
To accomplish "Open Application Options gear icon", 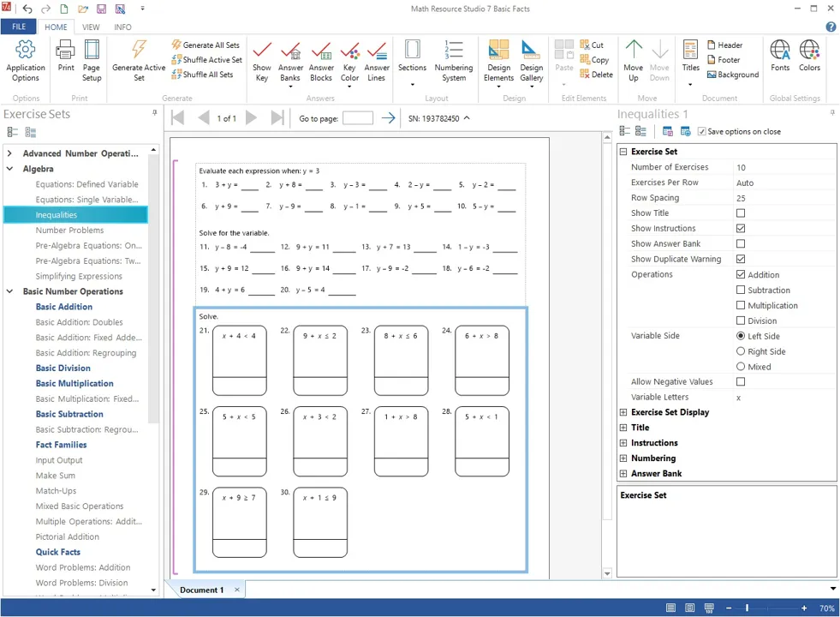I will [x=25, y=50].
